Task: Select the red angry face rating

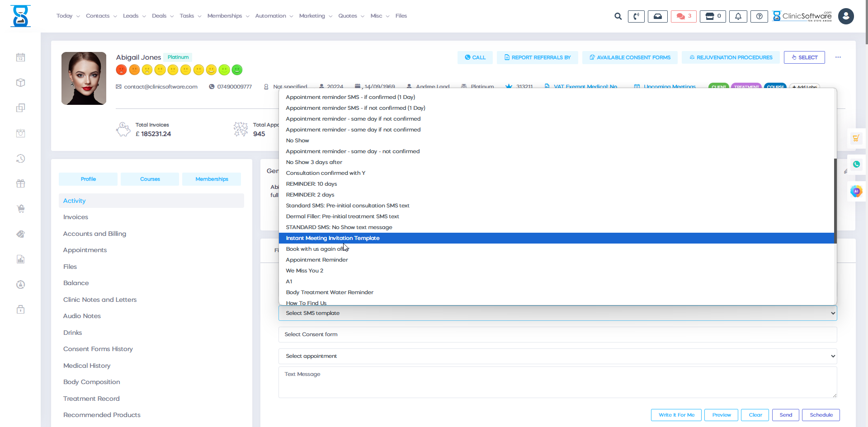Action: click(121, 70)
